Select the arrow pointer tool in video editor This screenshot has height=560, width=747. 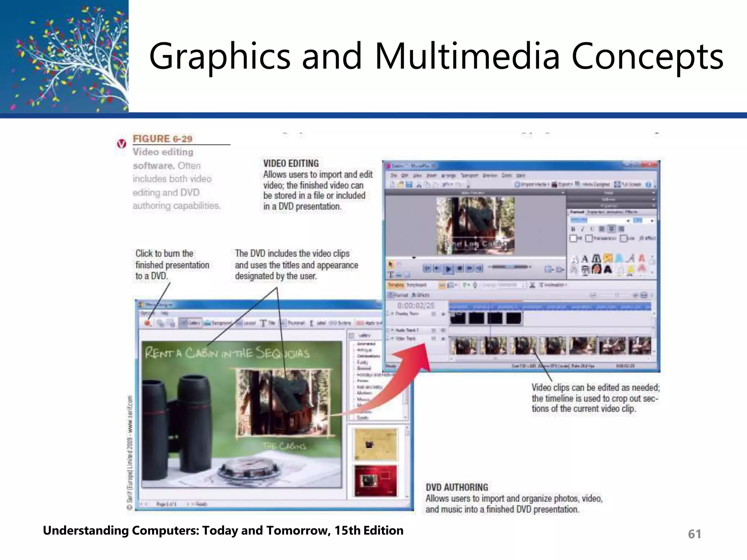pyautogui.click(x=391, y=264)
